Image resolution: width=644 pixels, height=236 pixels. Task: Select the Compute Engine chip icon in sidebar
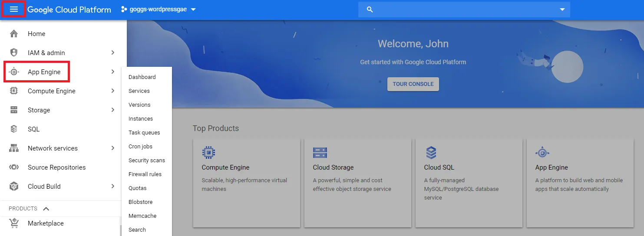14,91
